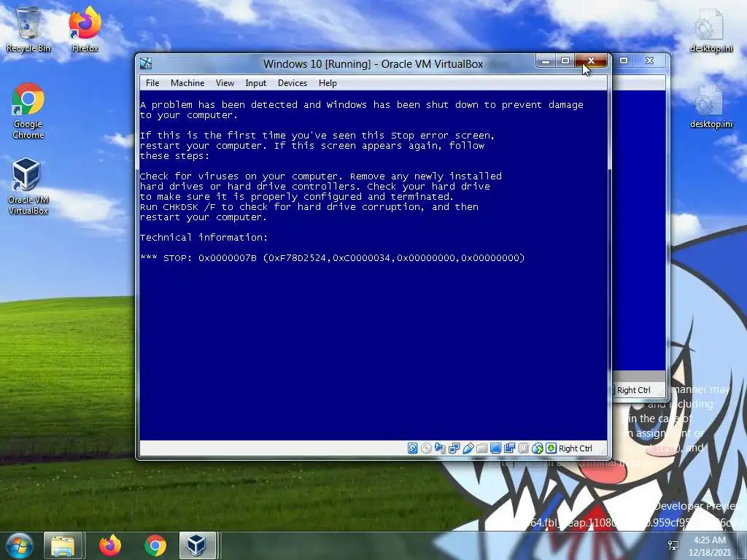The width and height of the screenshot is (747, 560).
Task: Click the USB devices indicator icon
Action: click(468, 448)
